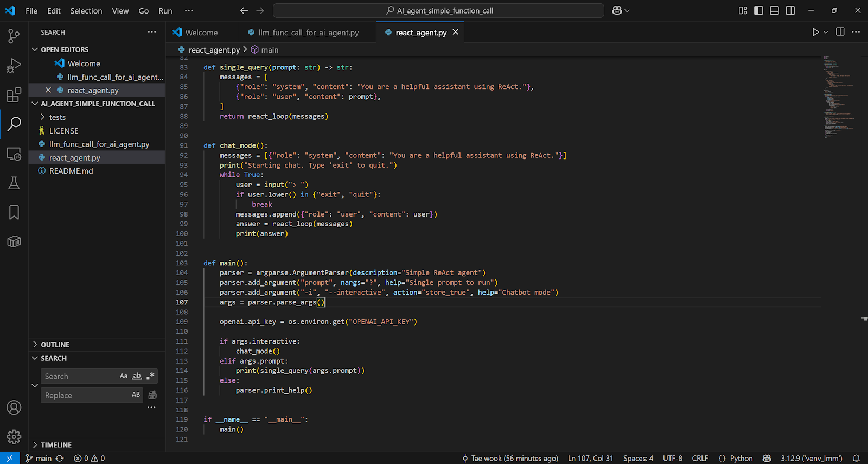Open the File menu
The height and width of the screenshot is (464, 868).
(31, 10)
